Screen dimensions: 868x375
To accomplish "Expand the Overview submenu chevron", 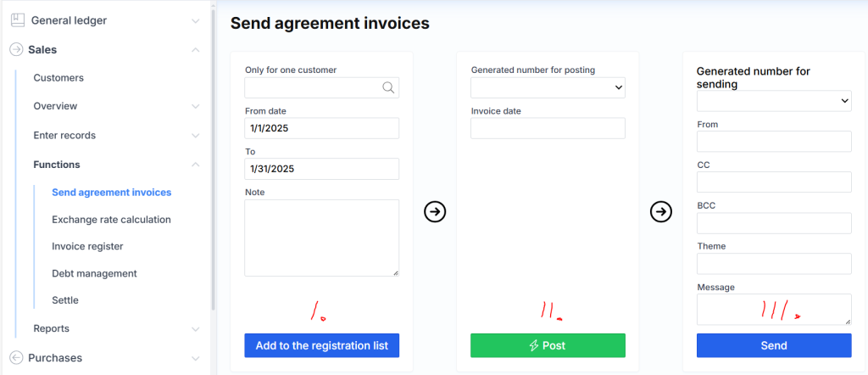I will tap(196, 107).
